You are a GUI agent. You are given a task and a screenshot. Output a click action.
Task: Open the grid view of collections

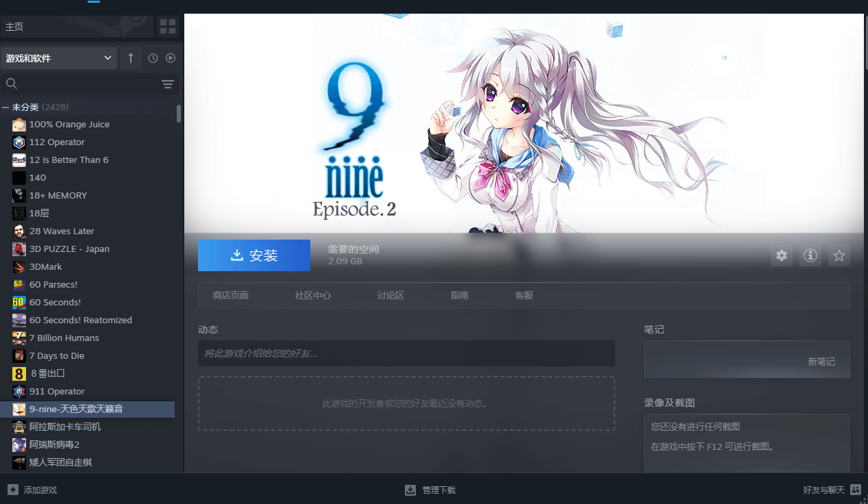tap(168, 27)
